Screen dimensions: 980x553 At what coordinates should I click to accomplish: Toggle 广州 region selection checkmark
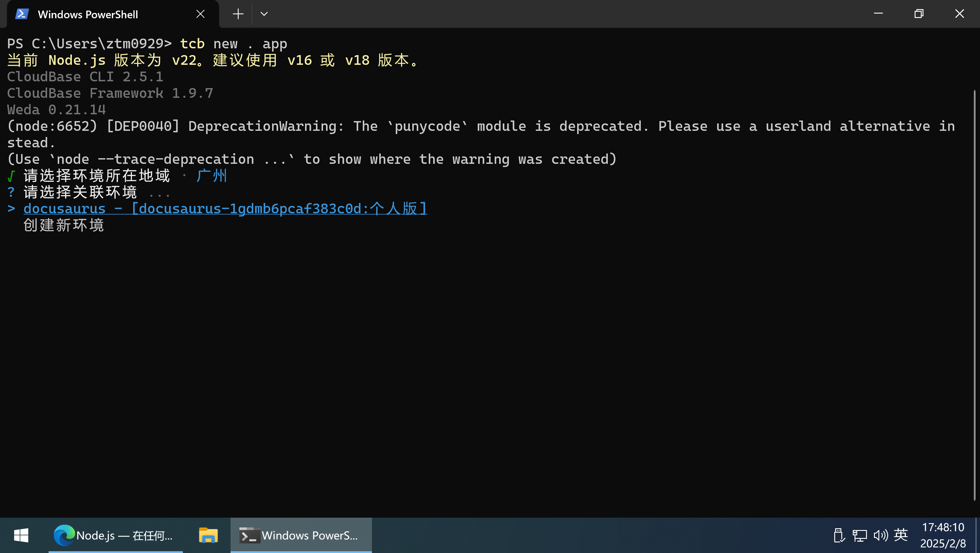tap(10, 175)
